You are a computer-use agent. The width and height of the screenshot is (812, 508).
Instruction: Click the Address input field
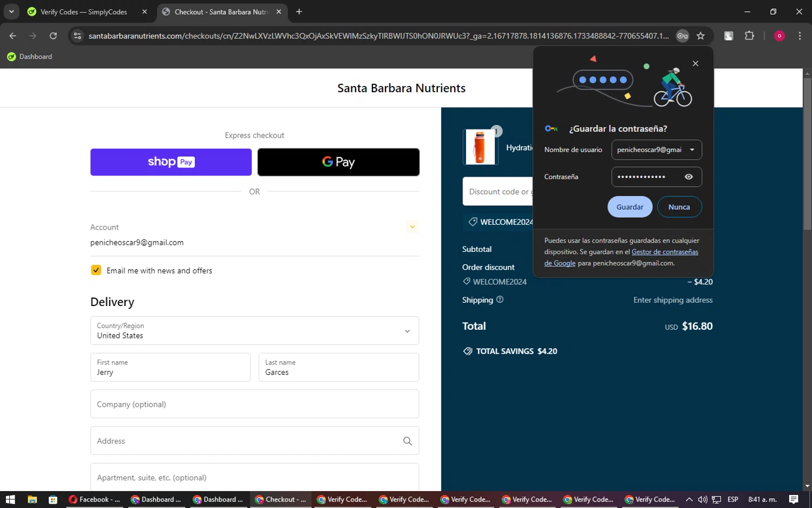pos(246,441)
